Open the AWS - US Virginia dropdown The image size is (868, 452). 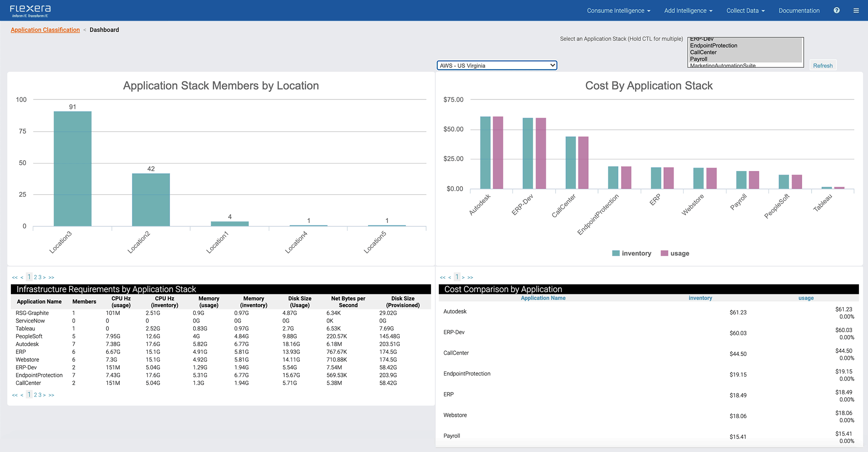tap(496, 66)
